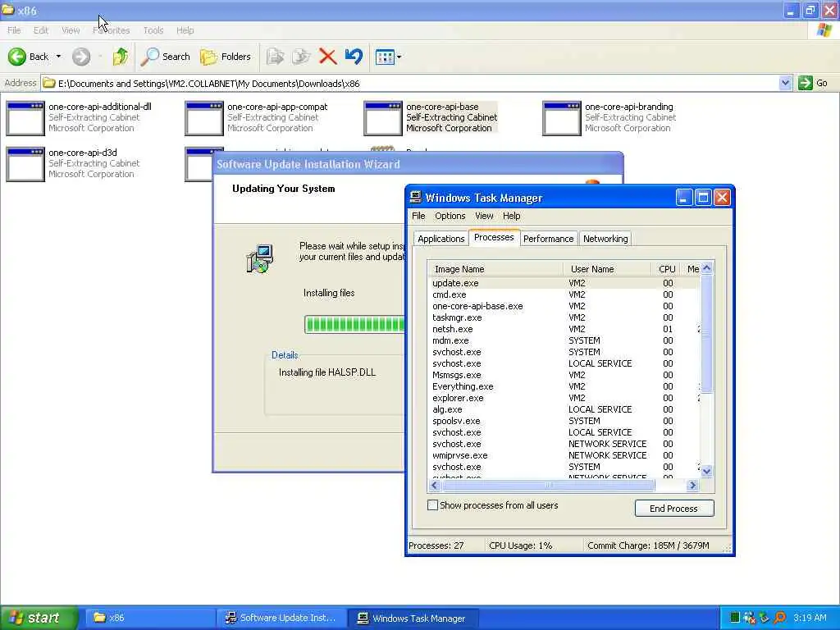Screen dimensions: 840x630
Task: Click the Undo toolbar icon
Action: (354, 57)
